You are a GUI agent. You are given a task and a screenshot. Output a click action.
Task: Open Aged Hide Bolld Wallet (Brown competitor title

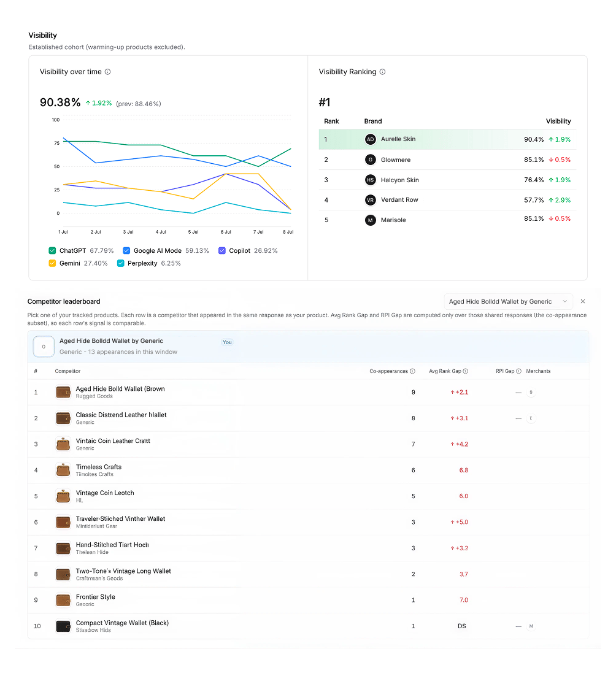coord(120,389)
